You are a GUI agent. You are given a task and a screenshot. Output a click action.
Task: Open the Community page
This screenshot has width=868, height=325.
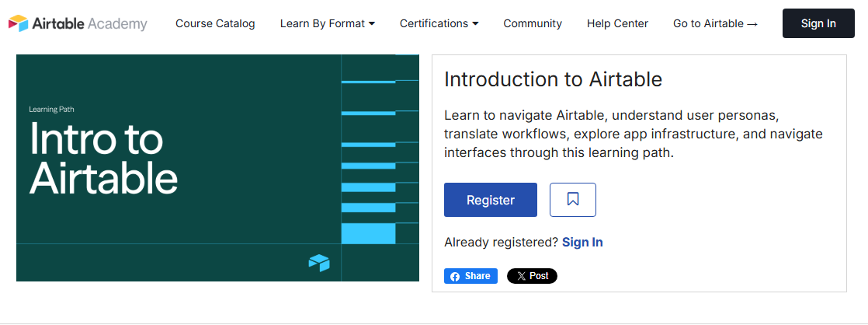[x=533, y=24]
